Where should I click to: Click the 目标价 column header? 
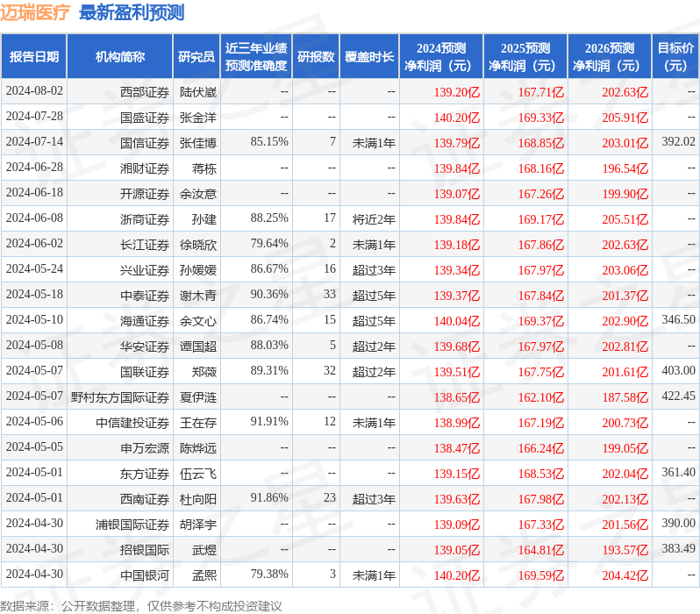pyautogui.click(x=676, y=57)
